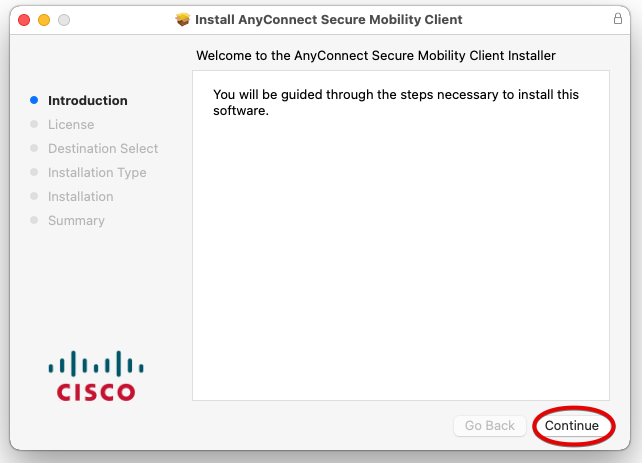
Task: Select the Destination Select step
Action: point(103,149)
